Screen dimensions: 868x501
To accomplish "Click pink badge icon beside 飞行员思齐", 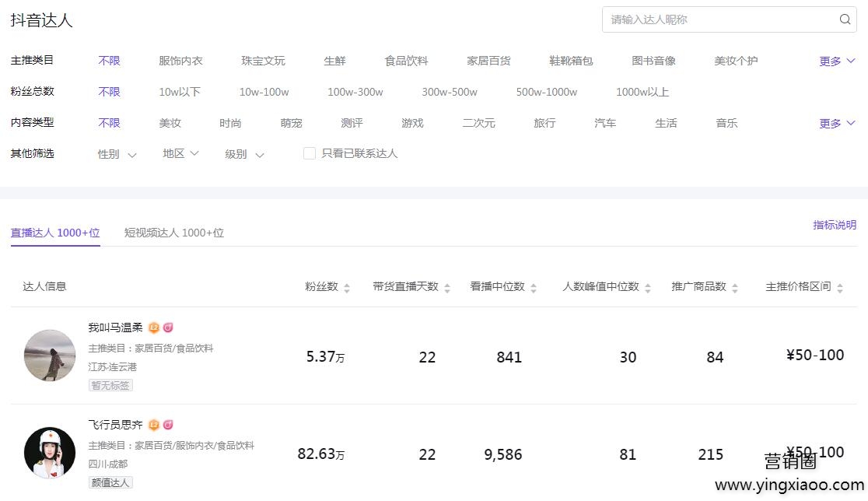I will click(168, 425).
